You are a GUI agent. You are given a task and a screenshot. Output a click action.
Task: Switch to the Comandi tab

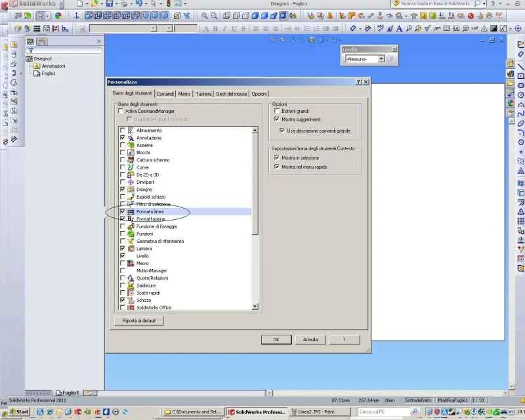[165, 94]
